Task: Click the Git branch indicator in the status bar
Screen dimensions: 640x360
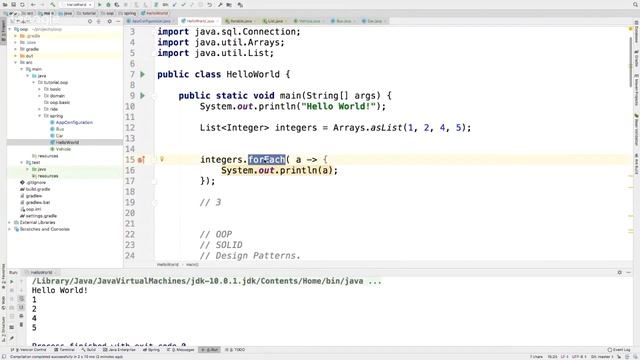Action: pos(602,357)
